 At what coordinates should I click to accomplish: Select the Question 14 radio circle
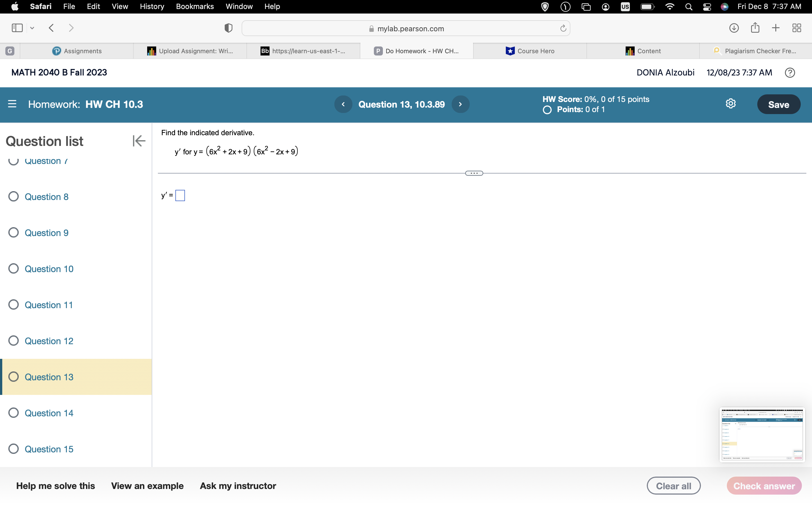click(14, 413)
